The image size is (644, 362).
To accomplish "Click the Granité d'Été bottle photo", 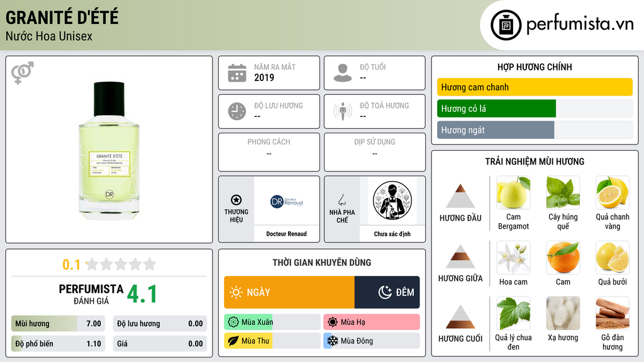I will pos(109,151).
